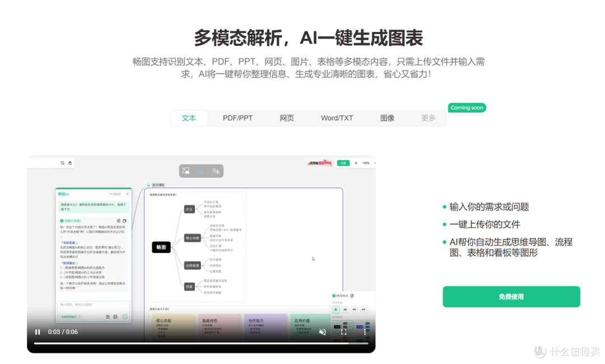
Task: Click the green share button in canvas
Action: (x=343, y=163)
